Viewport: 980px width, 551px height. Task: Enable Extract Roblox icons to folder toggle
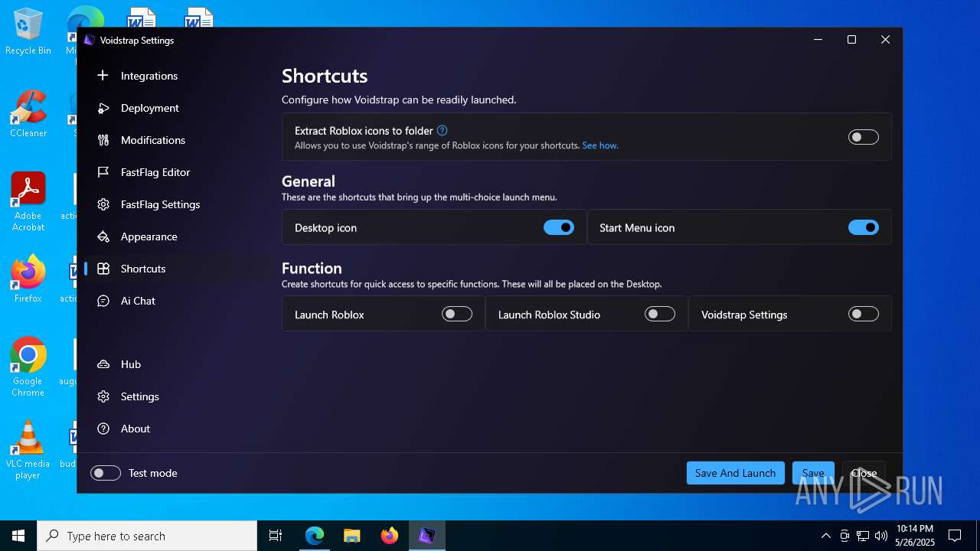point(864,137)
